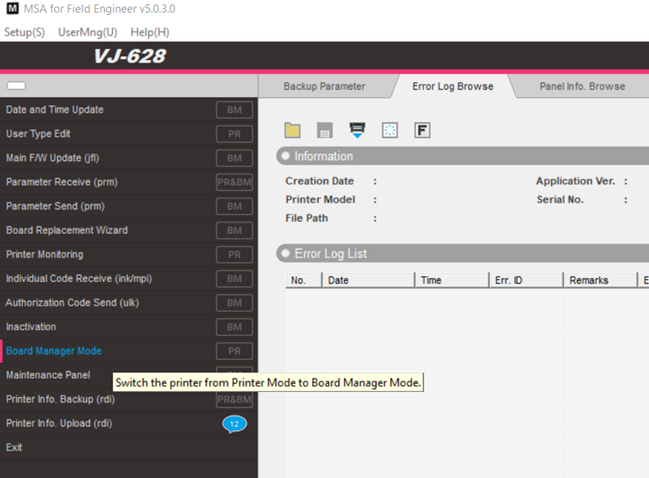Click the open folder icon in toolbar

pos(292,130)
